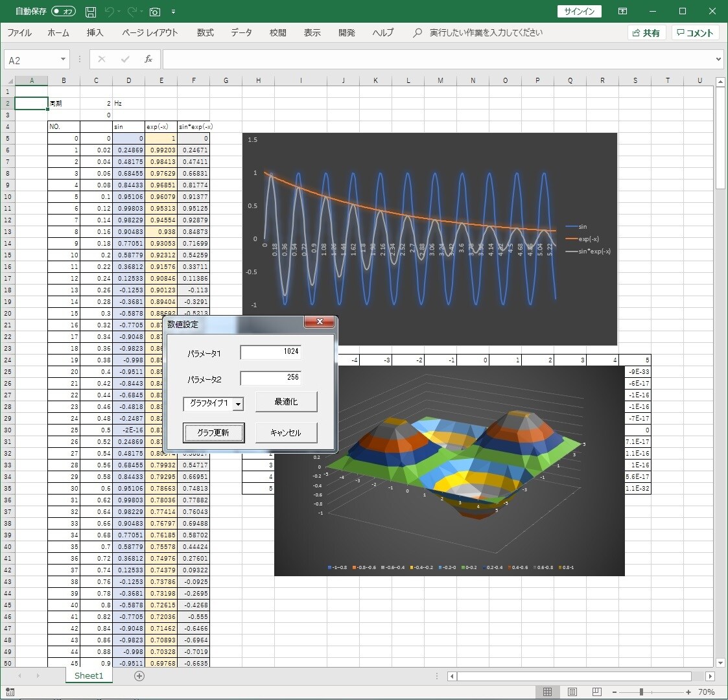This screenshot has height=700, width=728.
Task: Click cell containing 周期
Action: (x=64, y=104)
